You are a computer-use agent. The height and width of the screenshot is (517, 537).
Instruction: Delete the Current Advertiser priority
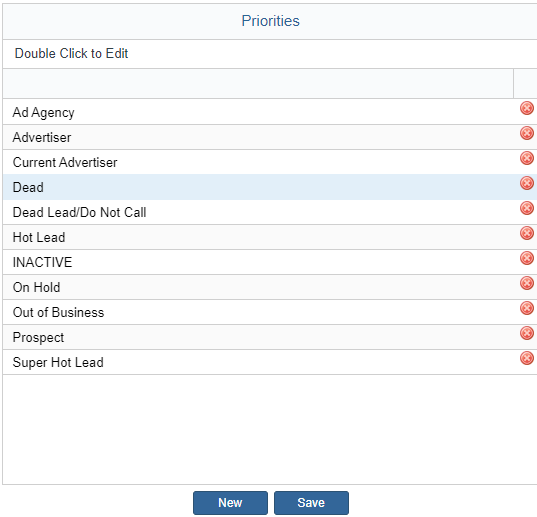(x=527, y=158)
